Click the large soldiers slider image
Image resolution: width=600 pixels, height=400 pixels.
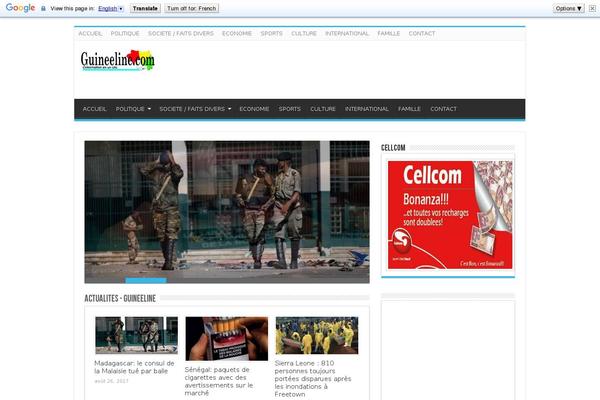point(227,212)
